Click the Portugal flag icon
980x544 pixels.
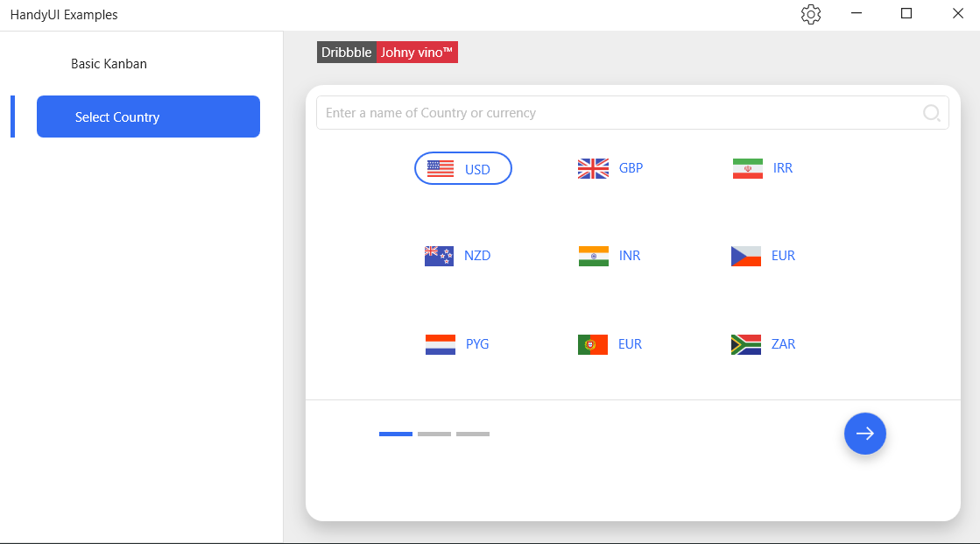[x=593, y=344]
